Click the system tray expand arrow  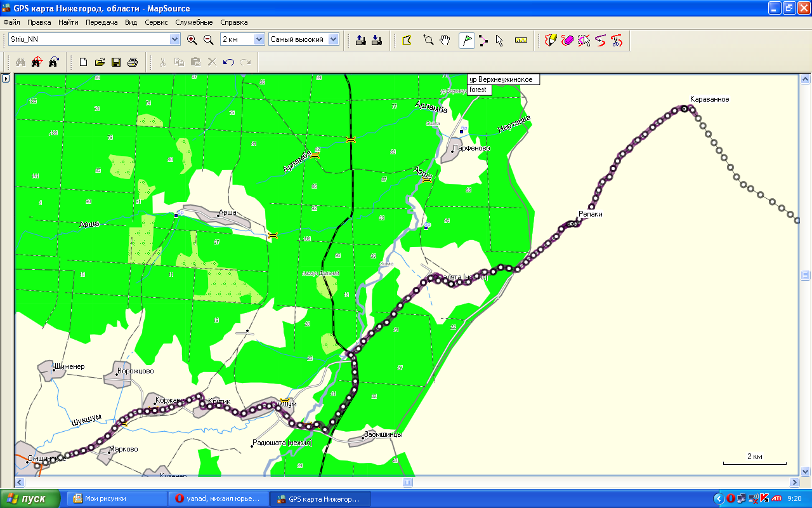coord(719,498)
